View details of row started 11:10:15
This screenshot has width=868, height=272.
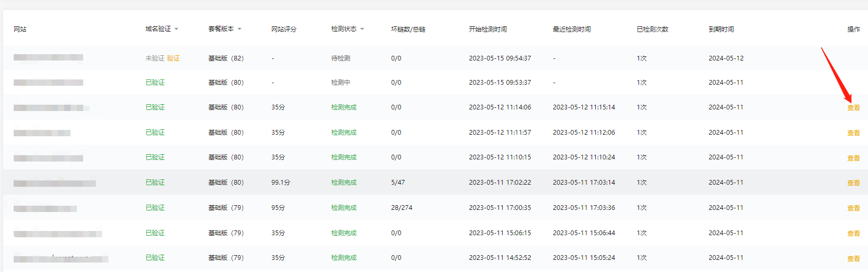[853, 158]
